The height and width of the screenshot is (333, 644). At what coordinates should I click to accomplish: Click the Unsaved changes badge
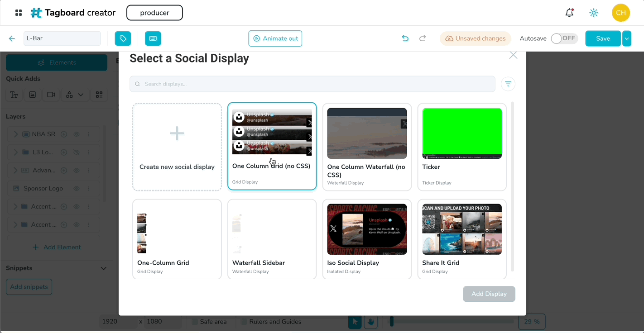pyautogui.click(x=476, y=38)
